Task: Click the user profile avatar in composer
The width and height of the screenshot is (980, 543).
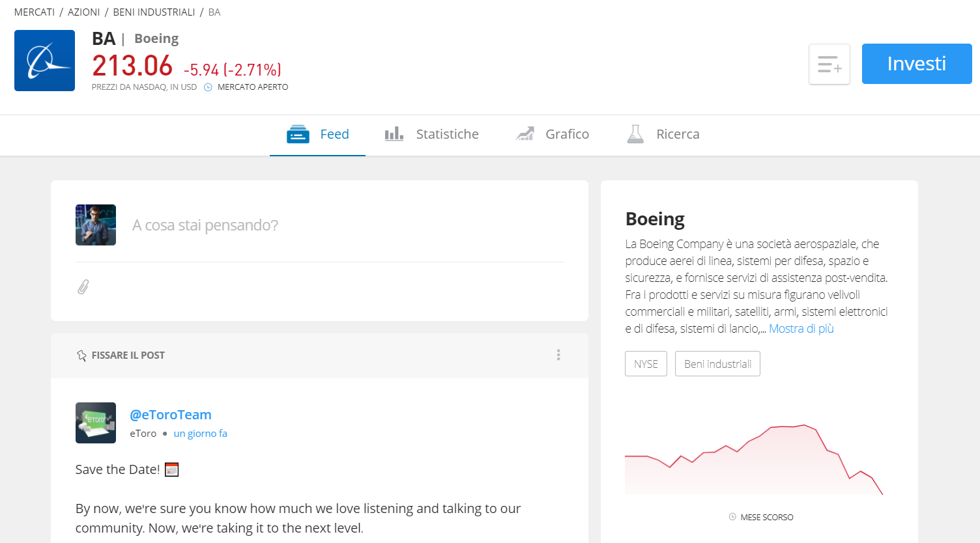Action: click(x=96, y=225)
